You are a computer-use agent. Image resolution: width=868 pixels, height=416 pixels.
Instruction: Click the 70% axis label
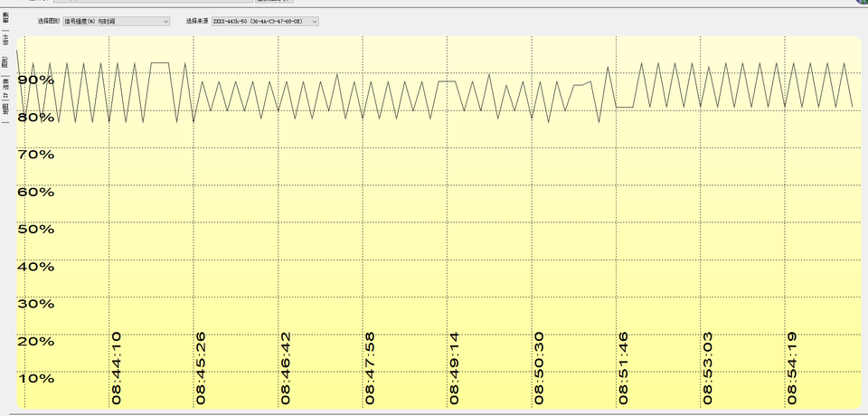[x=36, y=155]
